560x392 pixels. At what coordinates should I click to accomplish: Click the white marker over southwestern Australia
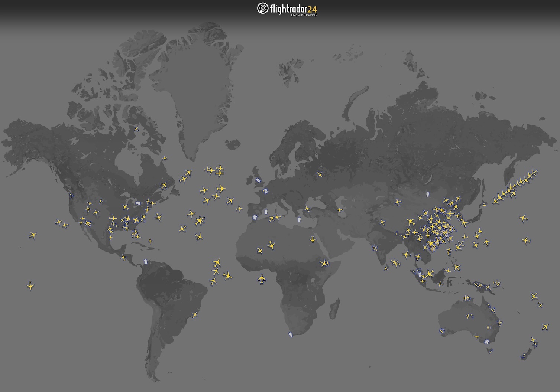442,330
